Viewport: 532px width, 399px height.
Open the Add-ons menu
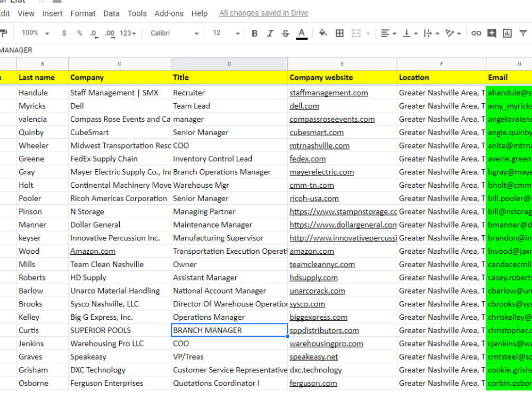(169, 13)
